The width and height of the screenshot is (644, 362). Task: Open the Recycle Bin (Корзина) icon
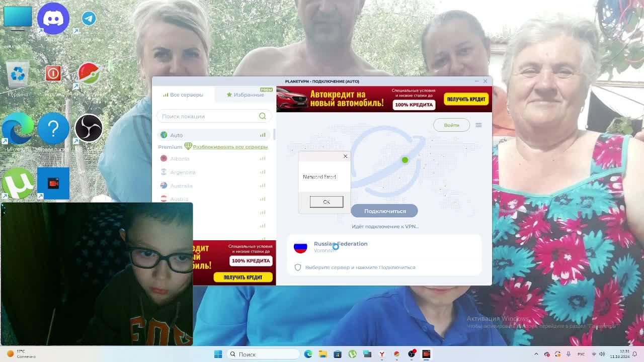(18, 79)
